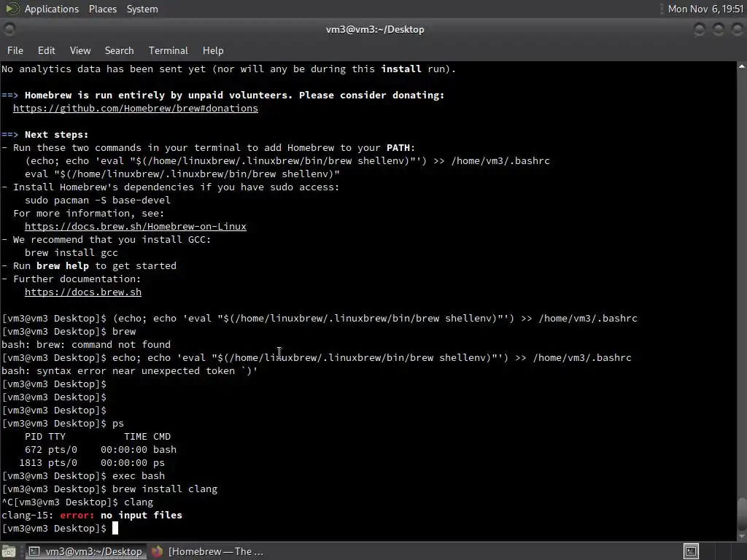
Task: Open the github.com Homebrew donations link
Action: tap(135, 108)
